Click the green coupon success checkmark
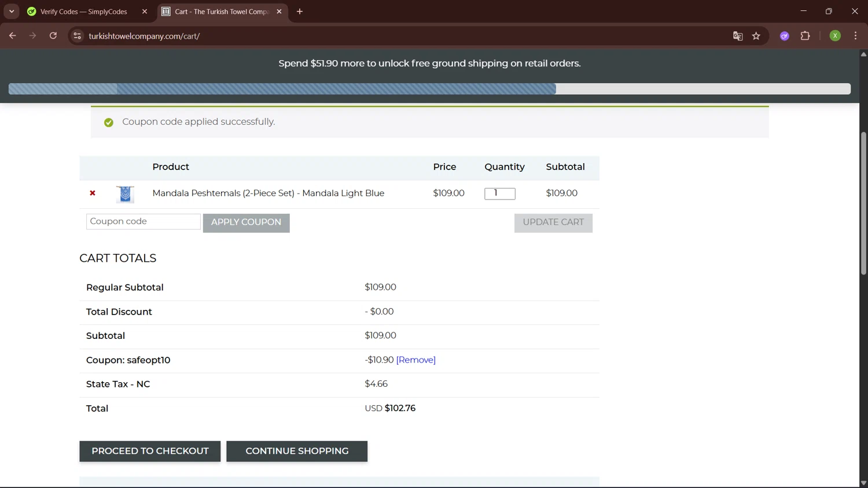The height and width of the screenshot is (488, 868). (108, 122)
